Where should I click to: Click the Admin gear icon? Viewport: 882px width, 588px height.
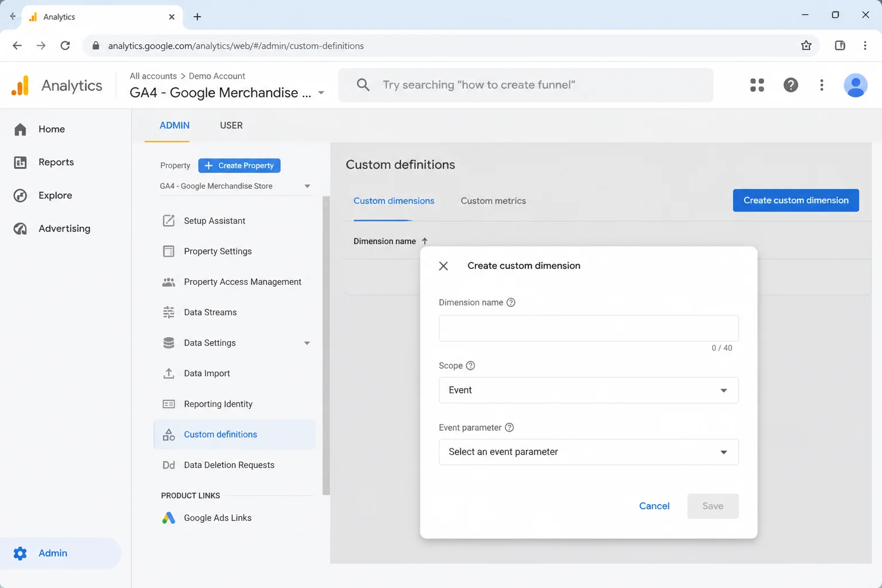click(20, 553)
